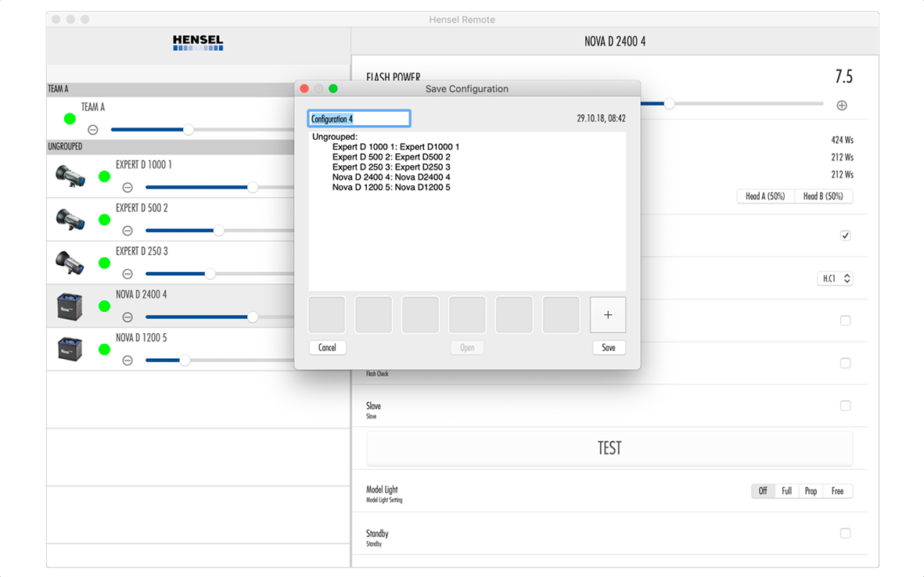Adjust Expert D 500 2 power slider
924x577 pixels.
218,231
